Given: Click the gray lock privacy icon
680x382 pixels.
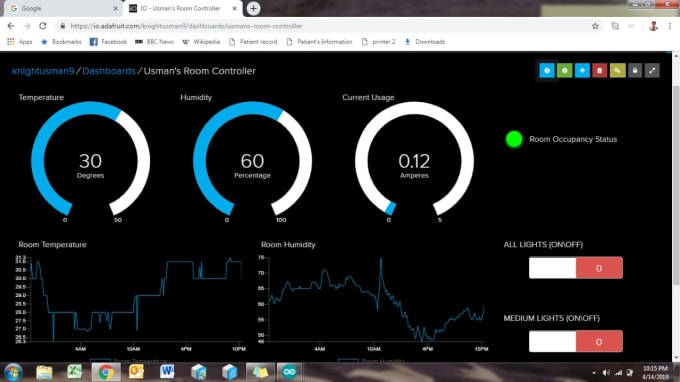Looking at the screenshot, I should tap(635, 71).
